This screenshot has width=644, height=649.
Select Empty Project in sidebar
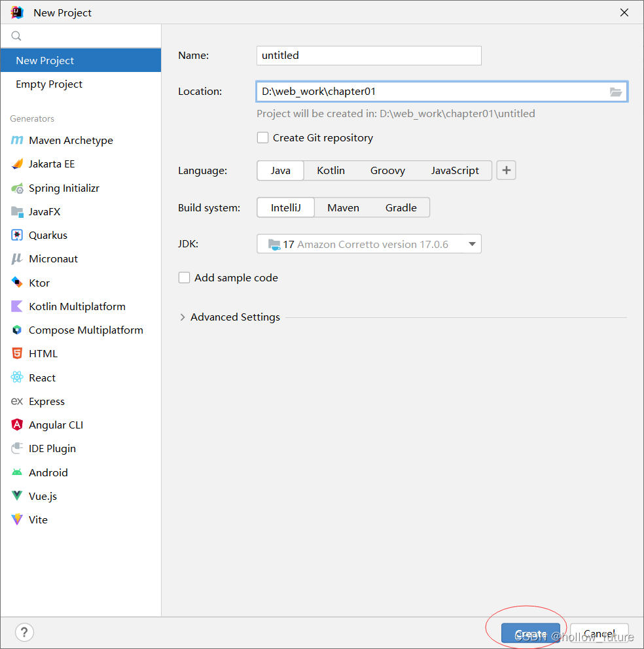[x=80, y=84]
